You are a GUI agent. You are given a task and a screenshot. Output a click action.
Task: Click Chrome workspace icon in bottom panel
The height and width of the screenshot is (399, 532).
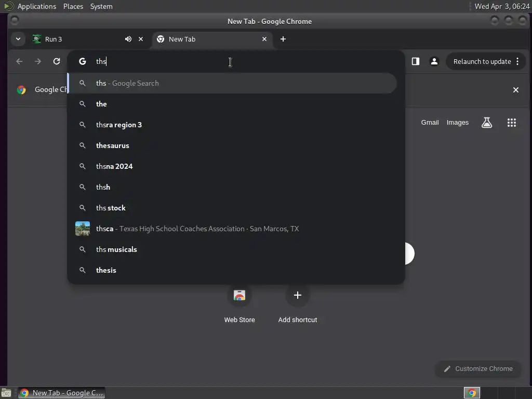tap(472, 393)
